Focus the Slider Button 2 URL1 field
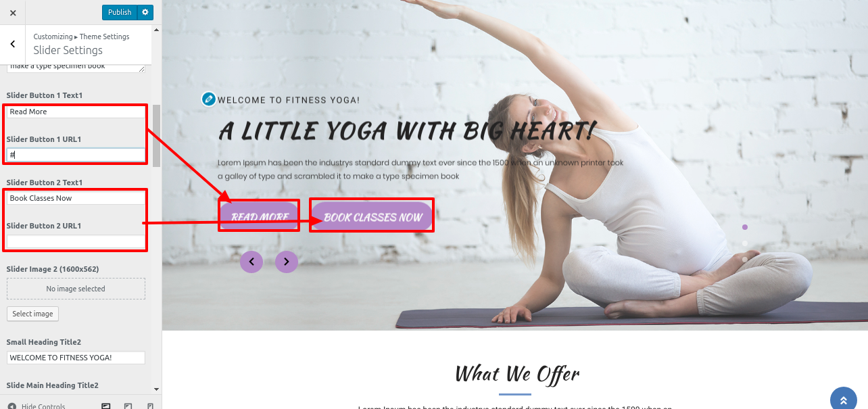 pos(76,241)
